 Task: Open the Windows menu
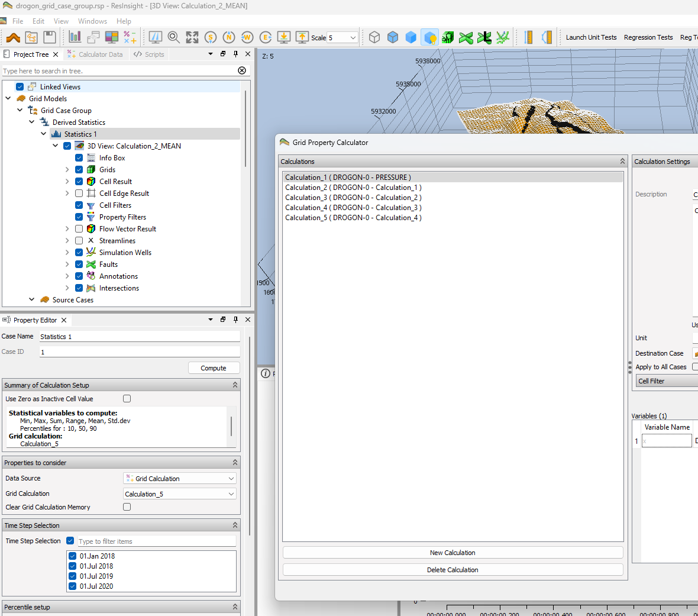tap(92, 21)
